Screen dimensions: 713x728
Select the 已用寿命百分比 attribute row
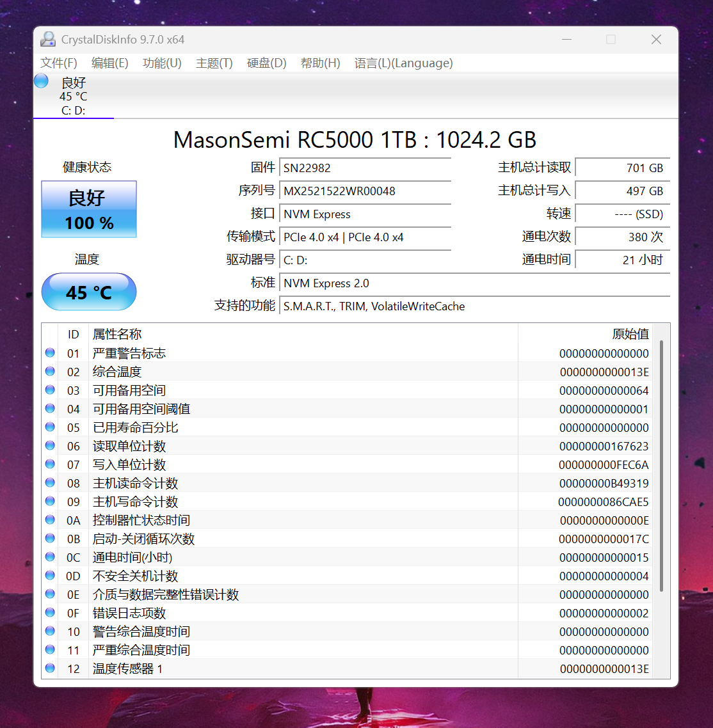click(x=347, y=427)
